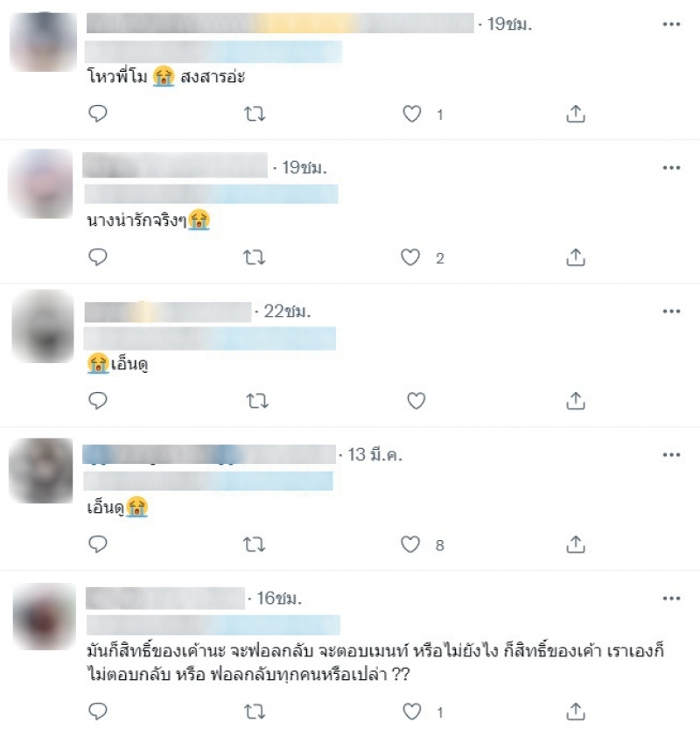Screen dimensions: 700x736
Task: Open the blurred username on the 16ชม. tweet
Action: (165, 598)
